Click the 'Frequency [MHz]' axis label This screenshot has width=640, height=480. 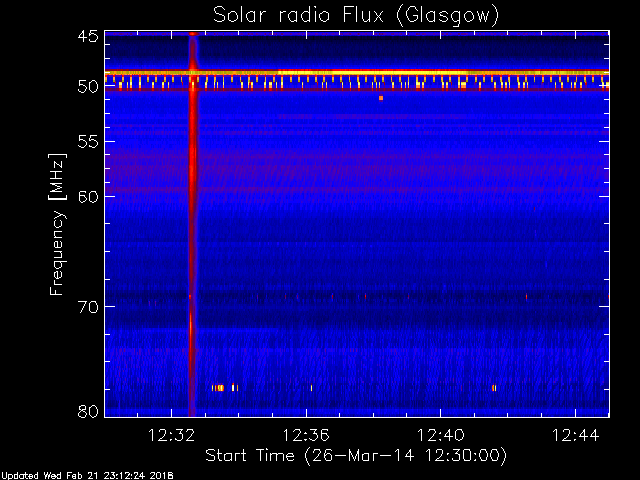click(x=57, y=224)
